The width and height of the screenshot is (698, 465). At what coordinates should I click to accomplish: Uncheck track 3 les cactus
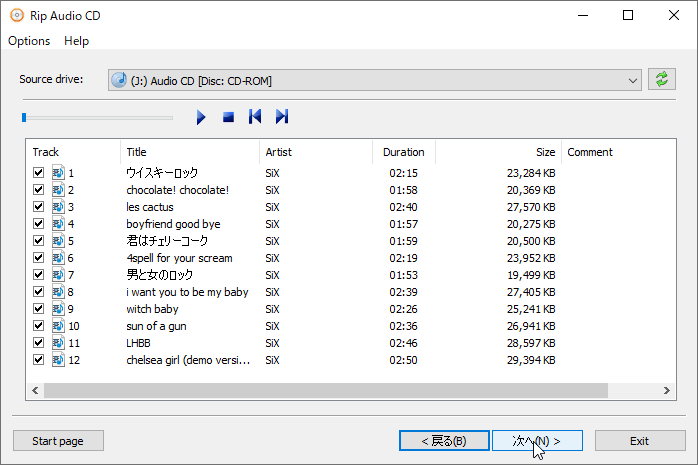click(x=38, y=206)
